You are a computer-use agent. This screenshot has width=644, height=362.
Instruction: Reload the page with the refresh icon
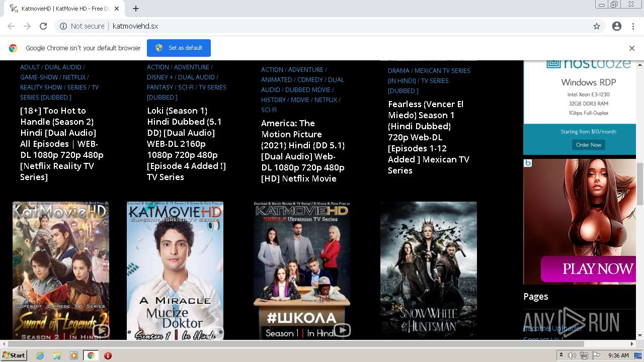click(x=43, y=26)
